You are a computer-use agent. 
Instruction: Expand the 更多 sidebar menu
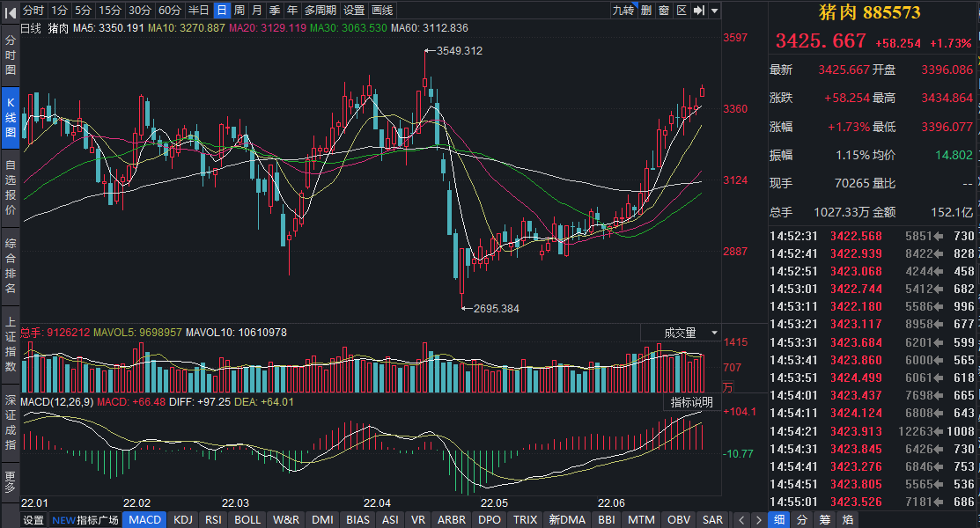11,481
